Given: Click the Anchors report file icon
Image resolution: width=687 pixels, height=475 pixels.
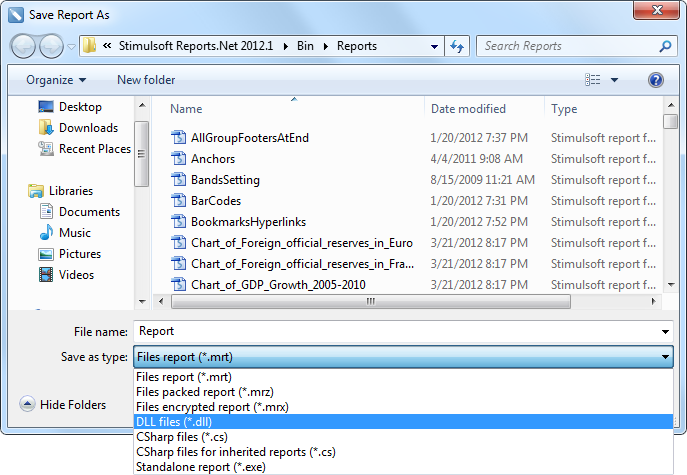Looking at the screenshot, I should [x=179, y=159].
